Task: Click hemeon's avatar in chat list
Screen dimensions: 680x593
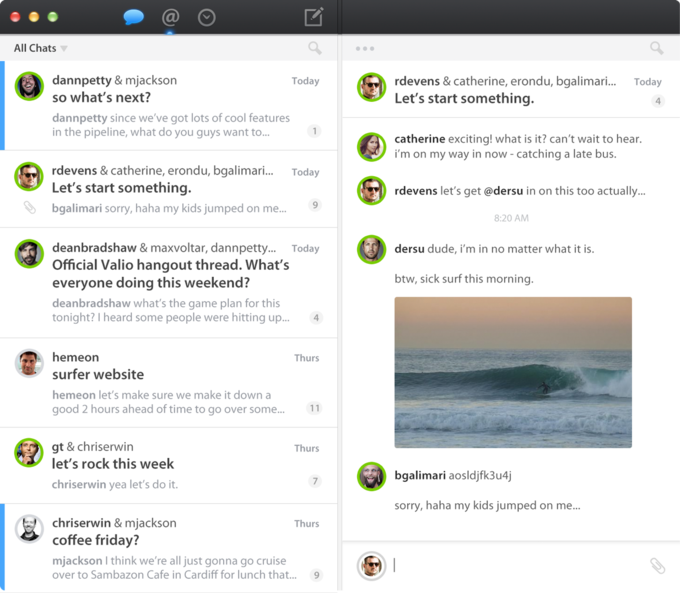Action: pyautogui.click(x=29, y=363)
